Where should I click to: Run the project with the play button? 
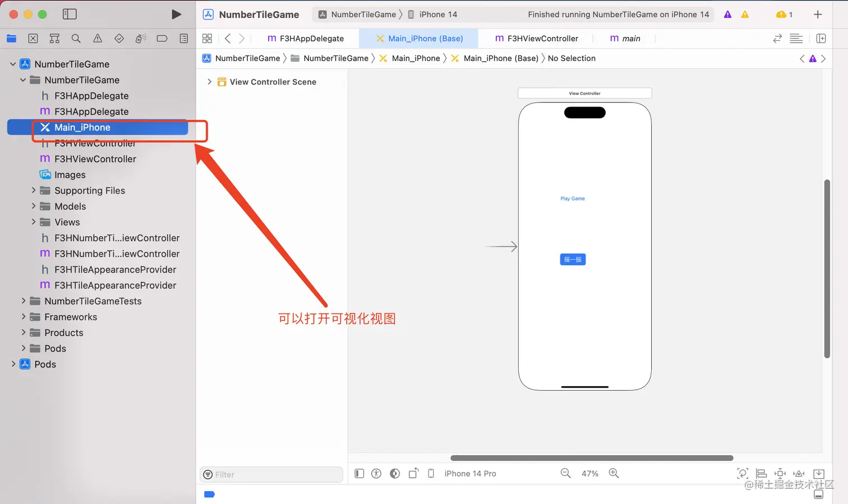176,14
